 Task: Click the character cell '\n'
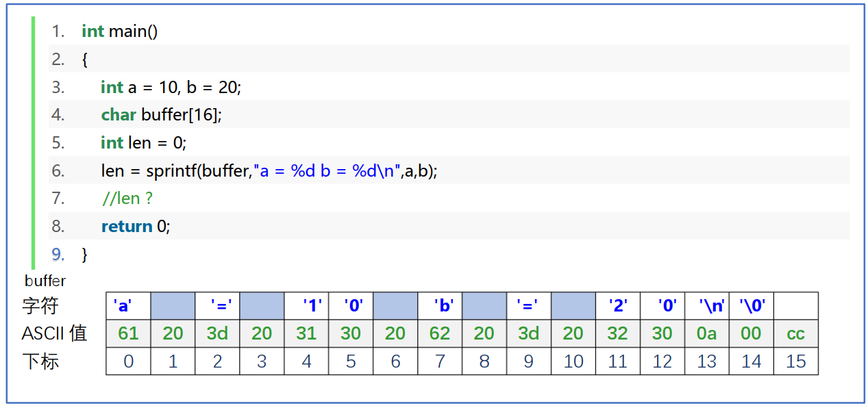(x=707, y=306)
